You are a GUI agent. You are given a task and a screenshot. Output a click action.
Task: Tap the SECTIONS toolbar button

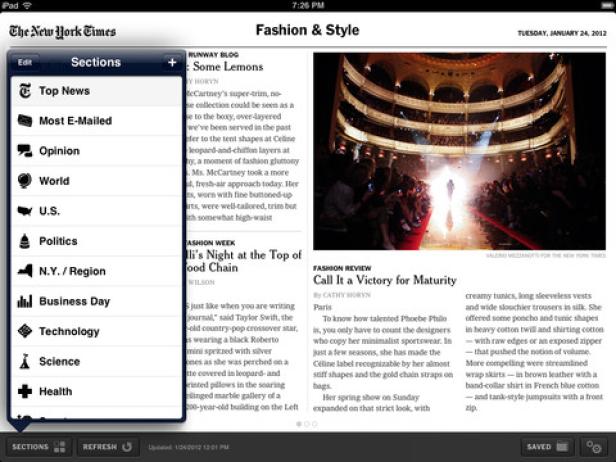pyautogui.click(x=38, y=447)
